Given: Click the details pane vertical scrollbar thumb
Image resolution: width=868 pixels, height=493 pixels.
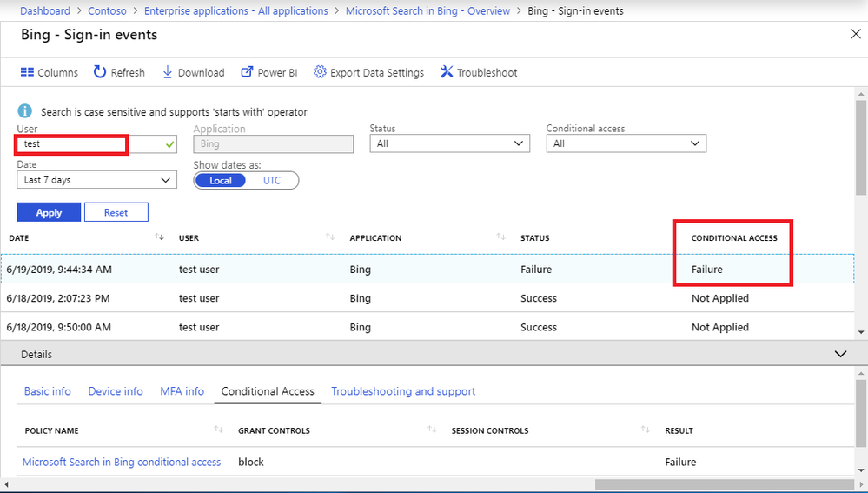Looking at the screenshot, I should pyautogui.click(x=861, y=411).
